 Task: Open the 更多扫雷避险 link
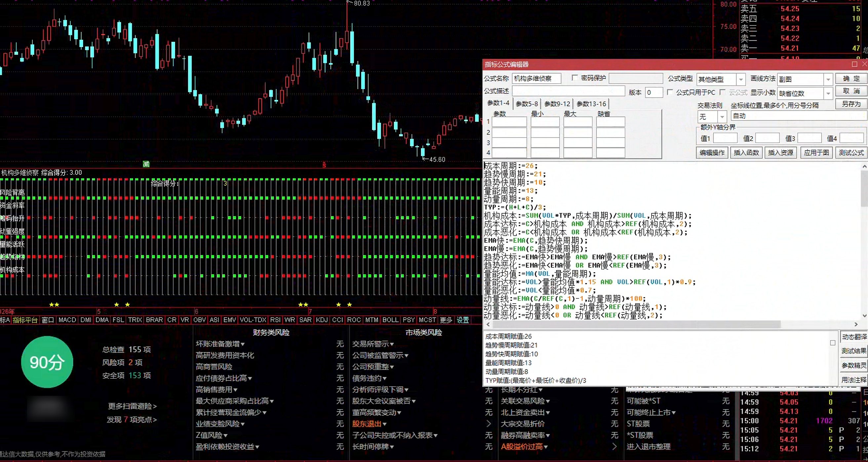[x=132, y=406]
